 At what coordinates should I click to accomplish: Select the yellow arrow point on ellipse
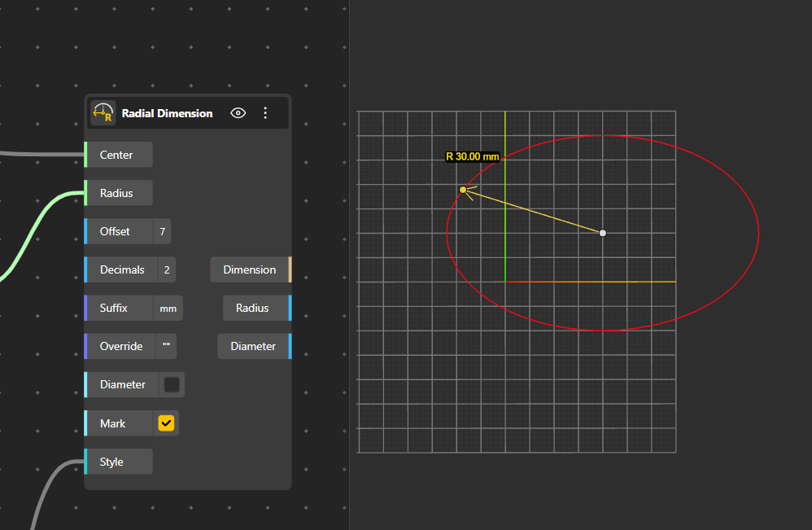[x=463, y=190]
